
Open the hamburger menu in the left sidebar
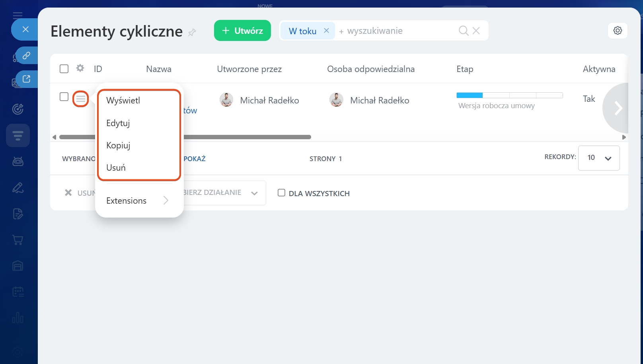pos(18,16)
